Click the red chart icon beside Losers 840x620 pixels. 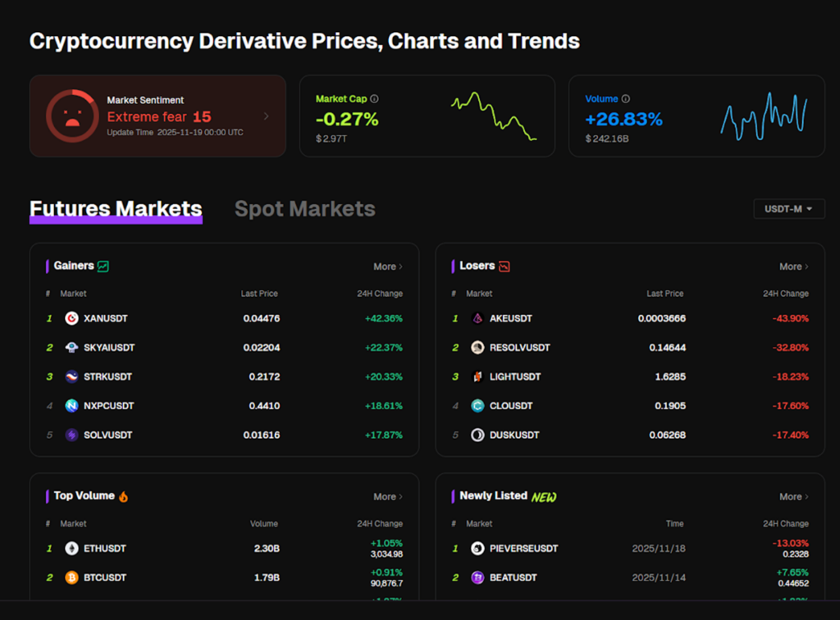click(x=504, y=266)
